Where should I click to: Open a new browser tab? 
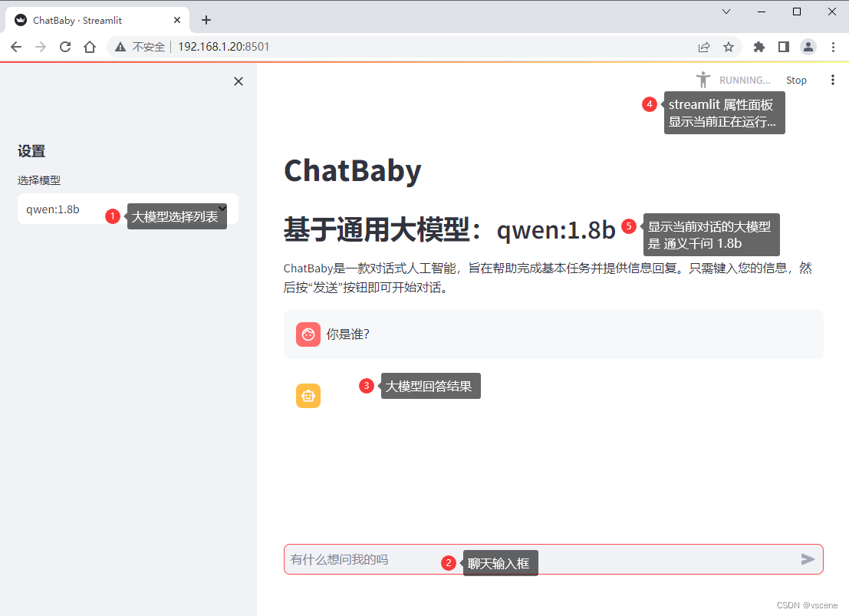point(206,20)
